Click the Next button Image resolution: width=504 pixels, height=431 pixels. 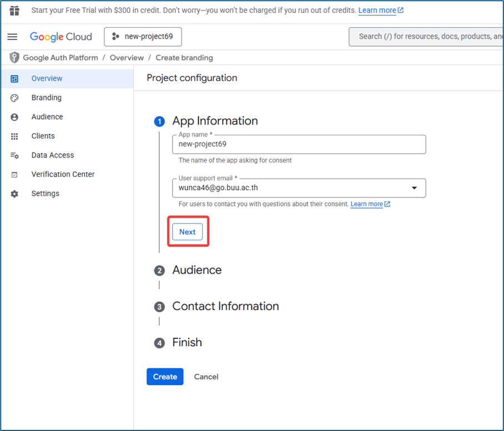pyautogui.click(x=187, y=232)
